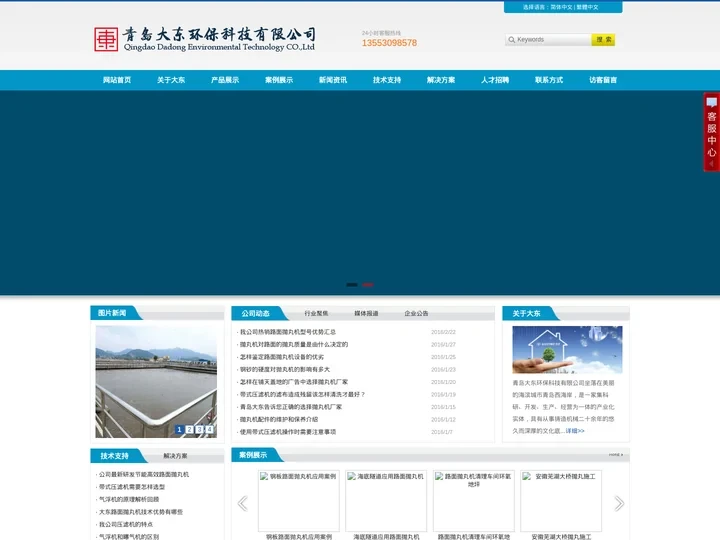Open article 气浮机的原理解析回顾
This screenshot has height=540, width=720.
click(x=129, y=499)
